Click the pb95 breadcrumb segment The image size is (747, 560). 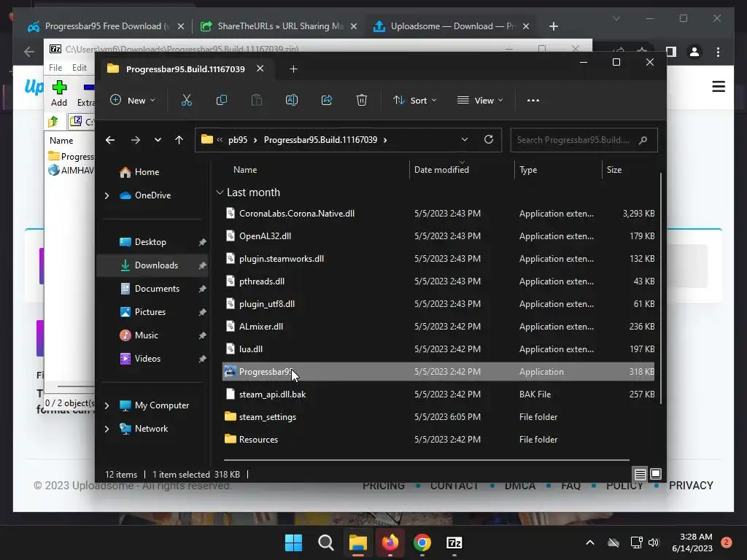coord(238,140)
